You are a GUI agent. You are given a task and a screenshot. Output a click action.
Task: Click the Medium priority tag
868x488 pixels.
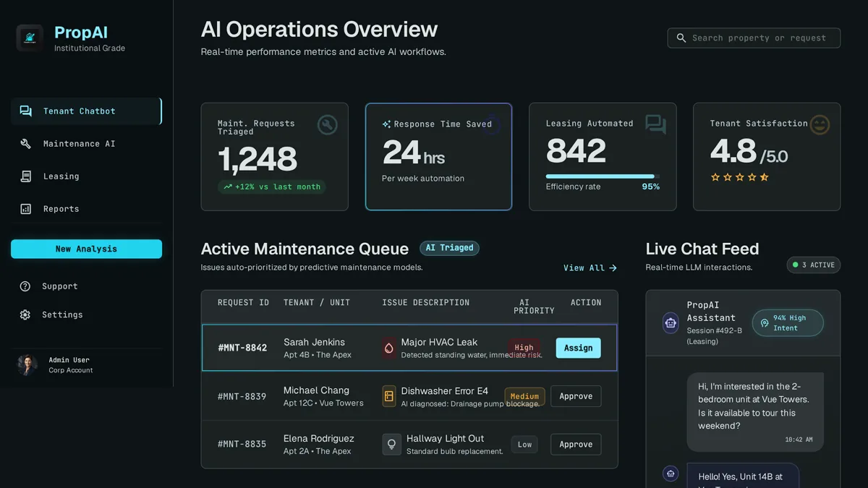(x=524, y=396)
